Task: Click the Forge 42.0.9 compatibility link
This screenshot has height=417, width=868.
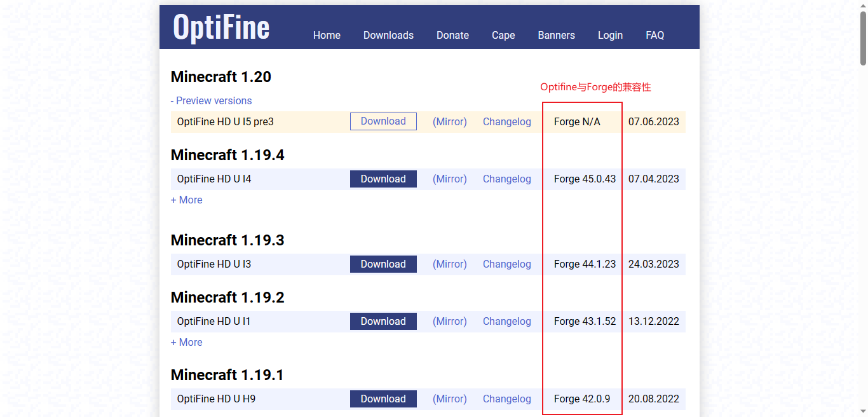Action: [581, 399]
